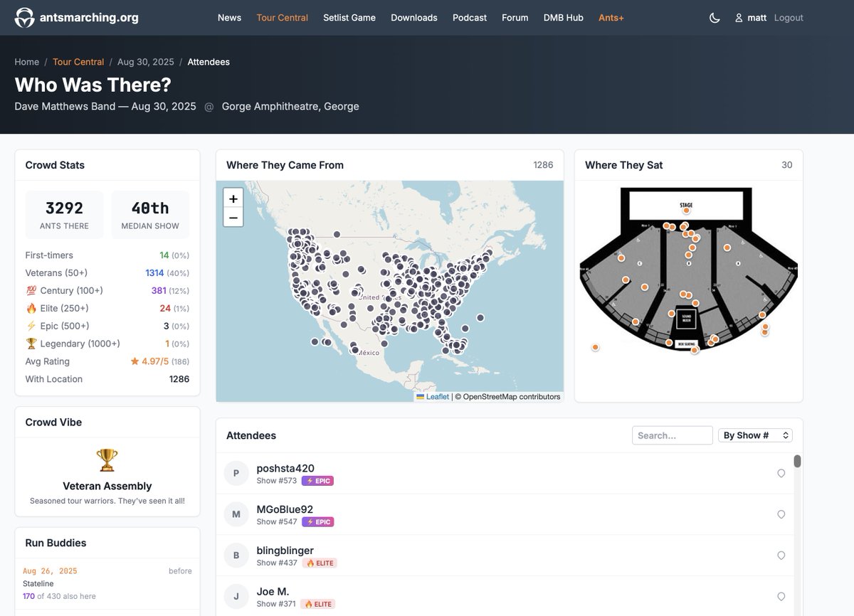Click Aug 26, 2025 run buddies date
This screenshot has height=616, width=854.
pyautogui.click(x=50, y=571)
